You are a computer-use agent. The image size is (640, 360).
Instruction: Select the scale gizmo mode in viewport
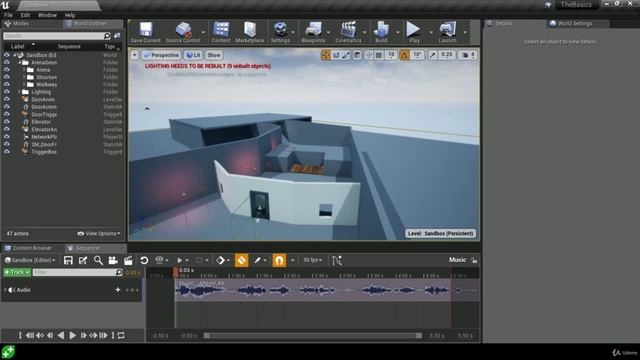click(346, 55)
